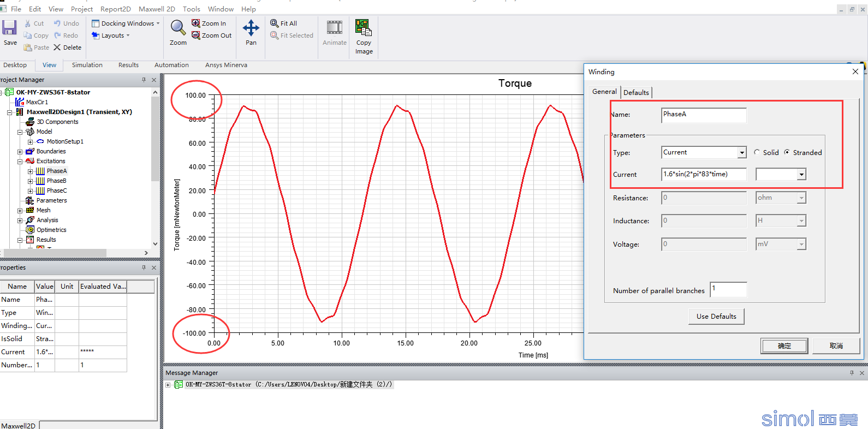This screenshot has height=429, width=868.
Task: Select the Solid radio button
Action: coord(757,152)
